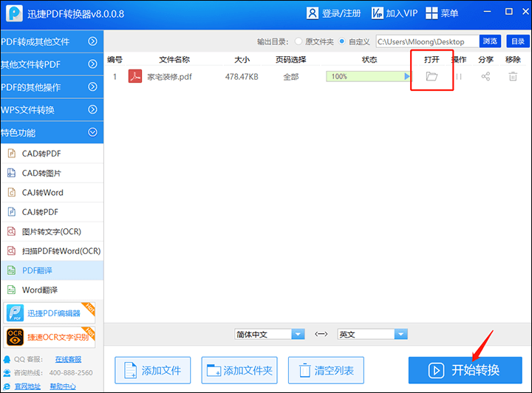Open 帮助中心 link
This screenshot has width=532, height=393.
(63, 386)
